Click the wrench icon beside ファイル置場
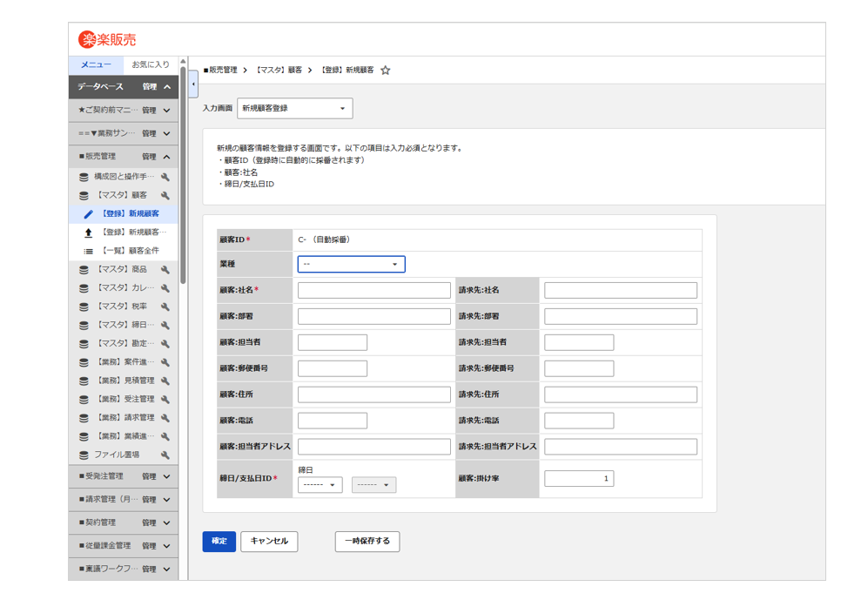This screenshot has height=600, width=868. pos(165,455)
